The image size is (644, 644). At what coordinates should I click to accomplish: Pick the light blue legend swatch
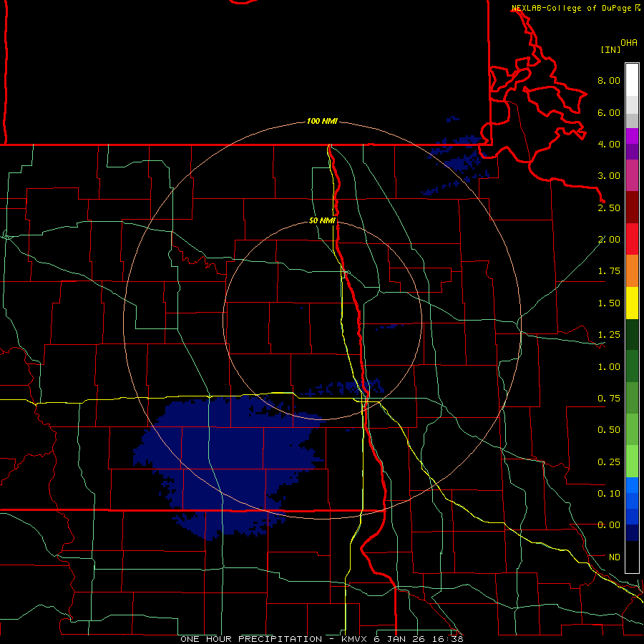tap(632, 485)
